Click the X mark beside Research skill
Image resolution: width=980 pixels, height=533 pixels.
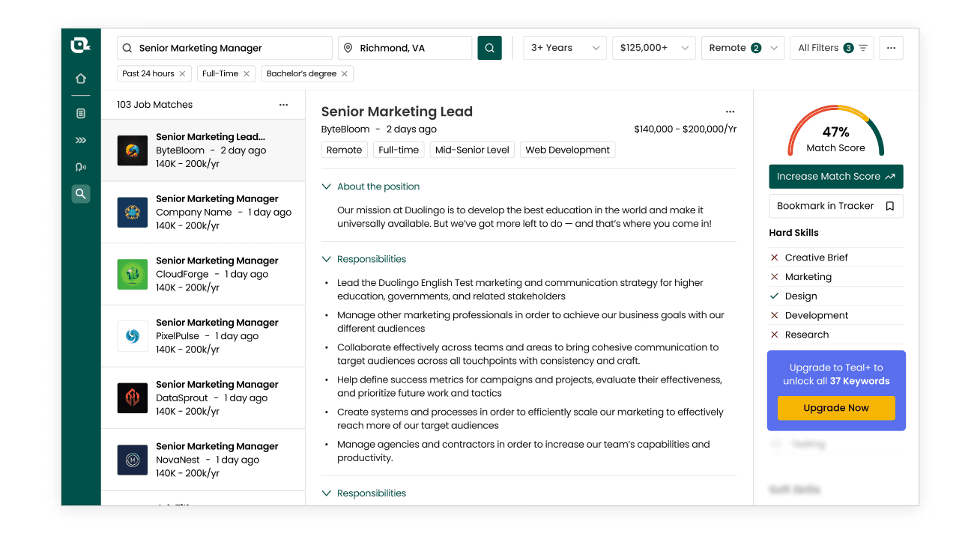click(775, 335)
